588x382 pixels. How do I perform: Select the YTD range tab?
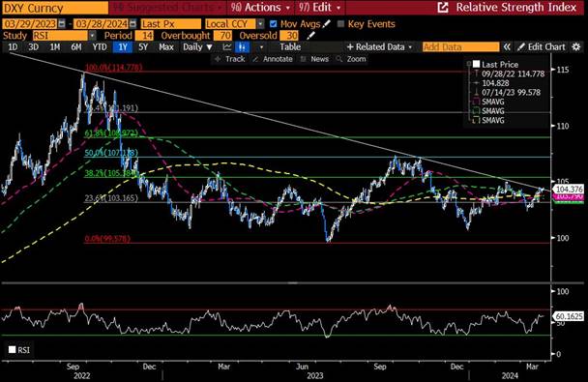pyautogui.click(x=100, y=46)
